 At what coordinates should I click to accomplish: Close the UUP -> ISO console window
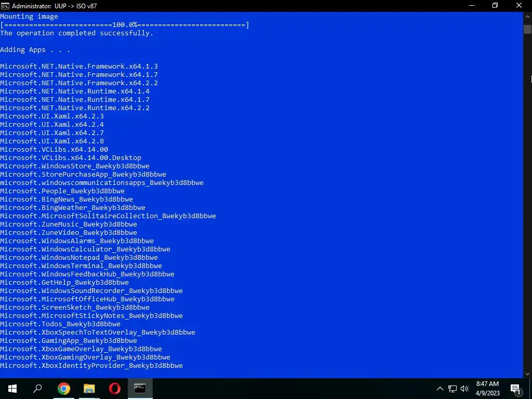519,6
